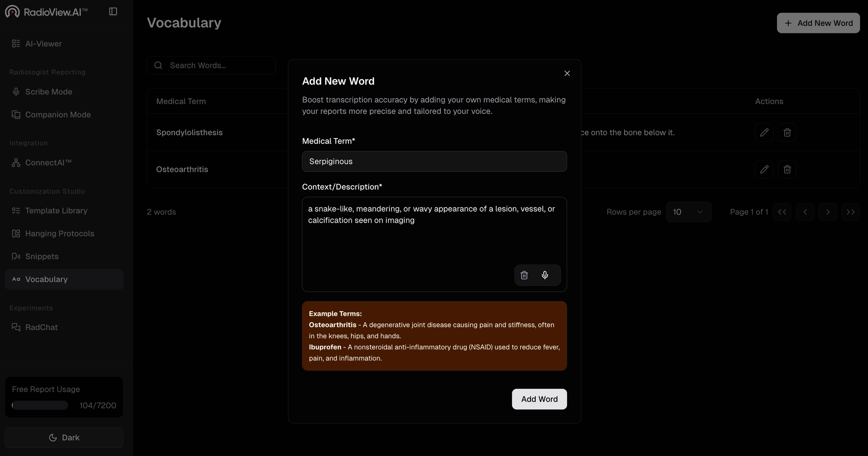This screenshot has width=868, height=456.
Task: Open AI-Viewer from the sidebar
Action: [x=64, y=44]
